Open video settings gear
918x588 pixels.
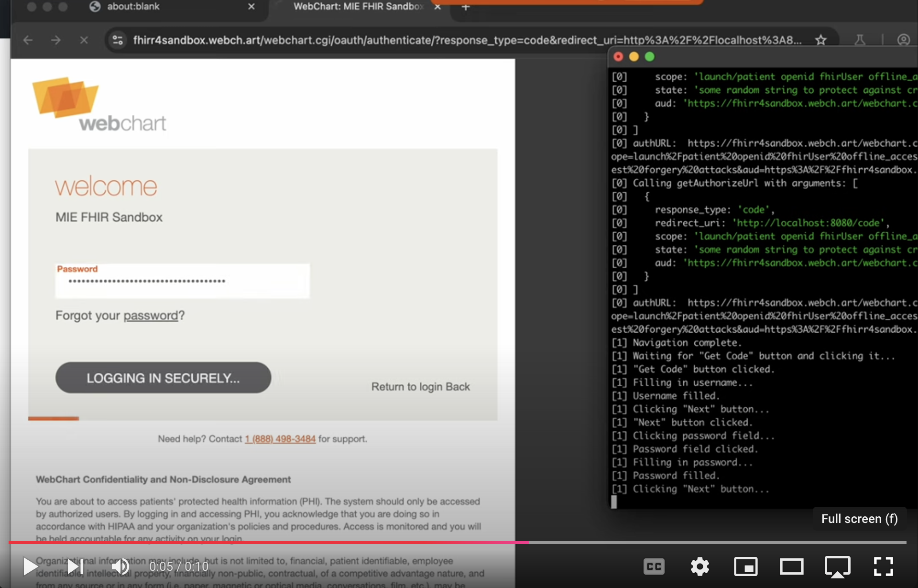coord(699,566)
